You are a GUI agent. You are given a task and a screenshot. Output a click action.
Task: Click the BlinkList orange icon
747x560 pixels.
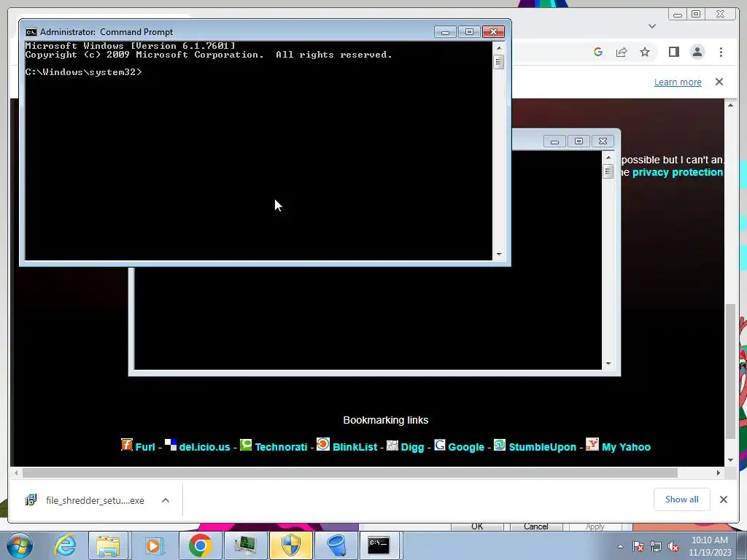click(323, 444)
